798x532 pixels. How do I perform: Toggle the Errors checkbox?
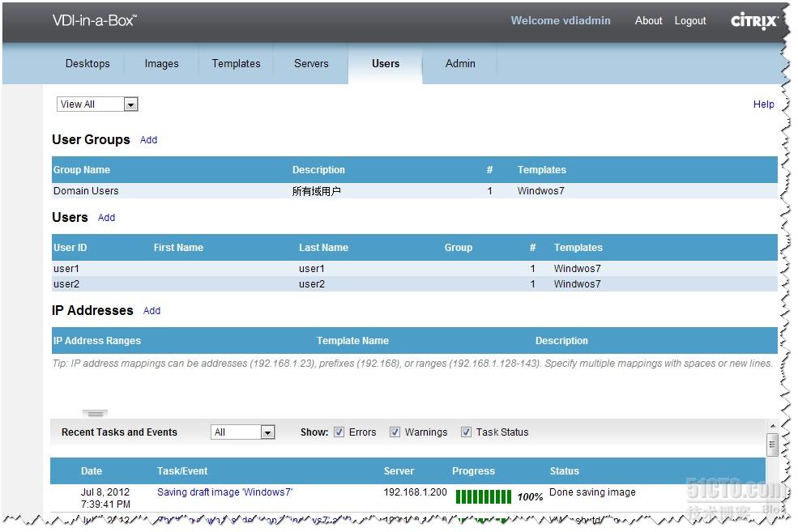(339, 432)
